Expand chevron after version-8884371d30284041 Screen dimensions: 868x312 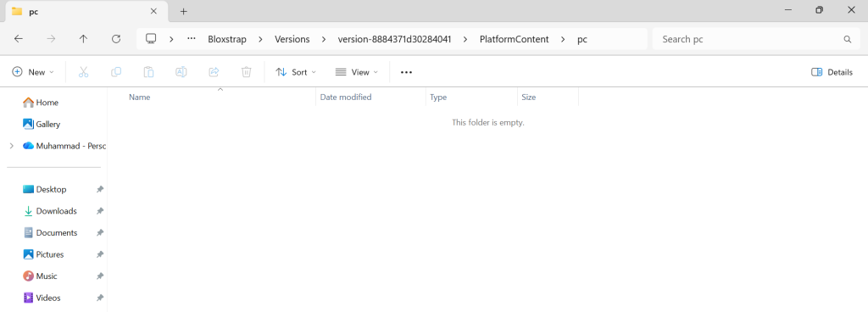tap(465, 39)
